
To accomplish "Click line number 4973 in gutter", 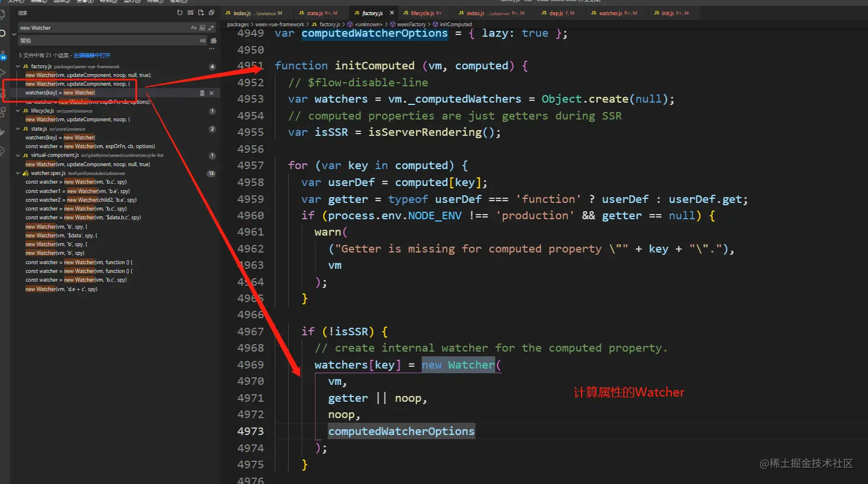I will (x=250, y=432).
